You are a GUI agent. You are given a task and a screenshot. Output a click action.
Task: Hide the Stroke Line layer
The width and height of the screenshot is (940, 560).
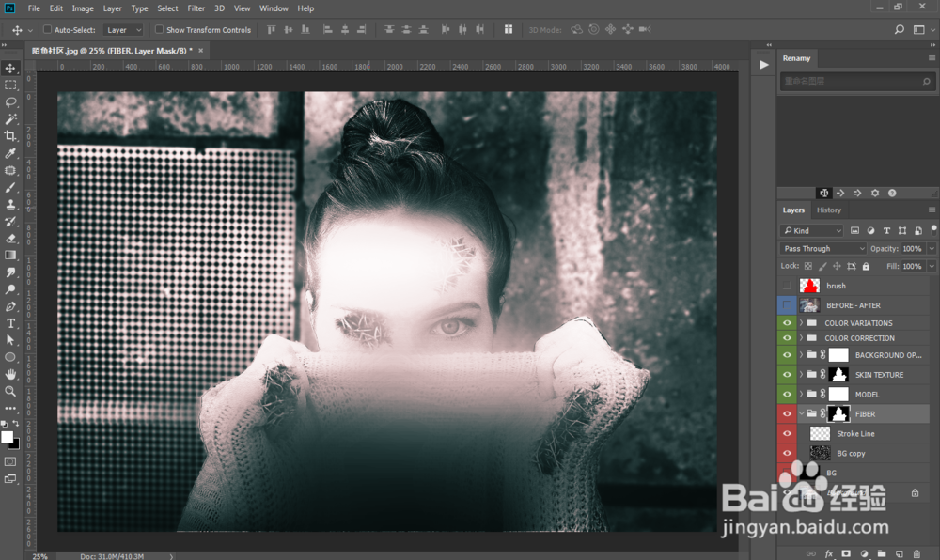[787, 434]
